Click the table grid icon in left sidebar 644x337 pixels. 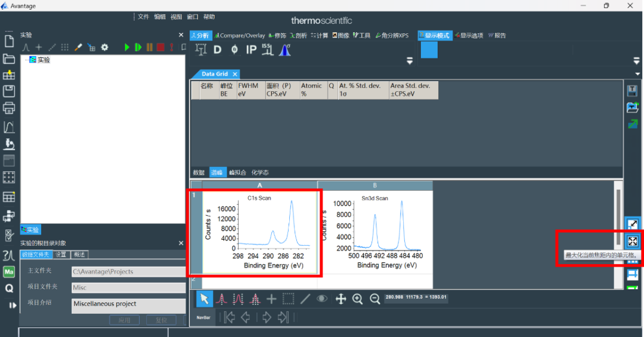9,197
